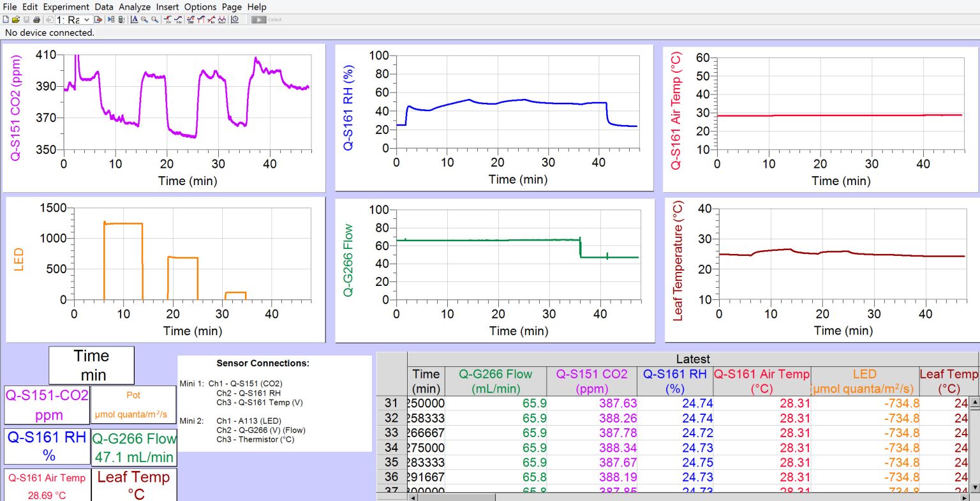Go to the next page arrow icon
The image size is (980, 501).
(98, 20)
